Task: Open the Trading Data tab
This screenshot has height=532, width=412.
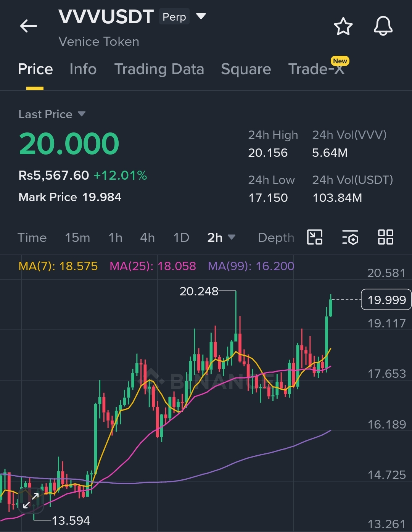Action: pyautogui.click(x=159, y=69)
